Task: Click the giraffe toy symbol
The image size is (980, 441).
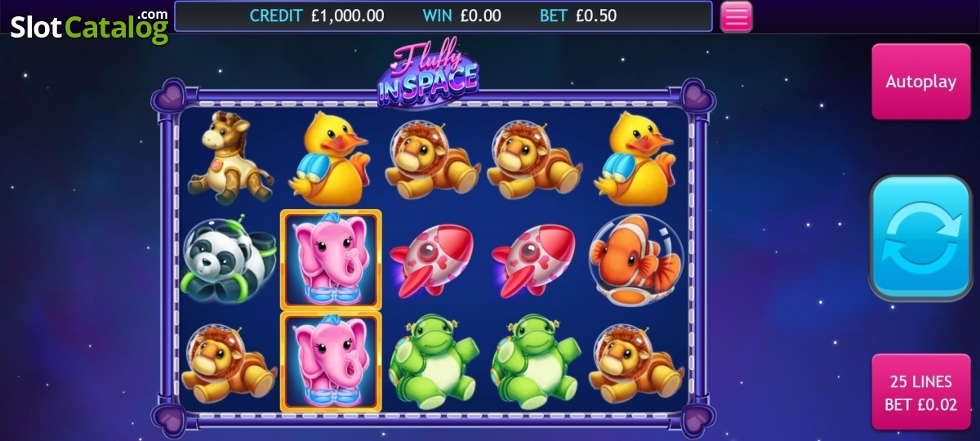Action: 228,157
